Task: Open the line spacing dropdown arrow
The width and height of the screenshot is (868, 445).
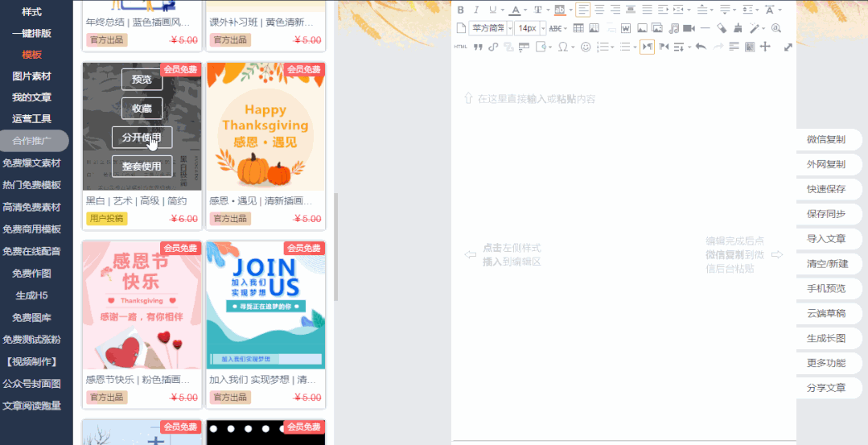Action: click(757, 10)
